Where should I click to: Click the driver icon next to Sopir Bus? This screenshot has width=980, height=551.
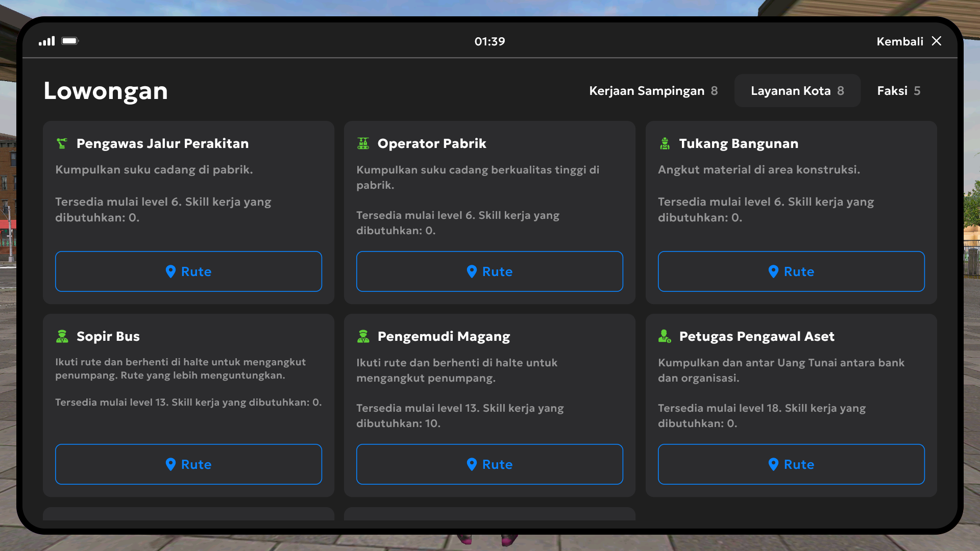pos(62,336)
